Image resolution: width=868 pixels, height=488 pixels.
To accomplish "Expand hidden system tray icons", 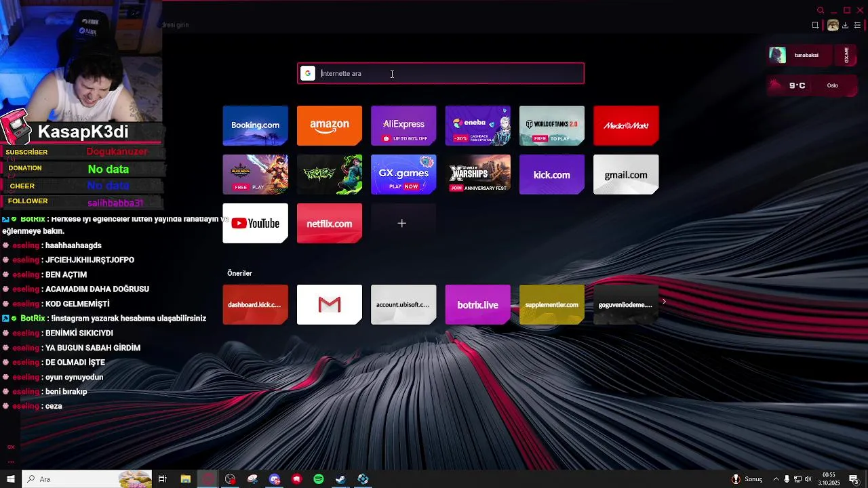I will click(776, 479).
